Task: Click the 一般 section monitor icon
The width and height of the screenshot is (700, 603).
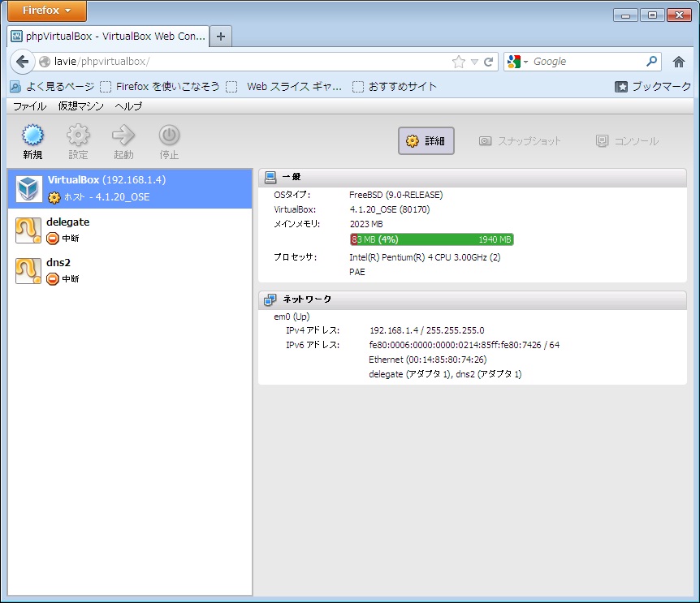Action: (x=270, y=177)
